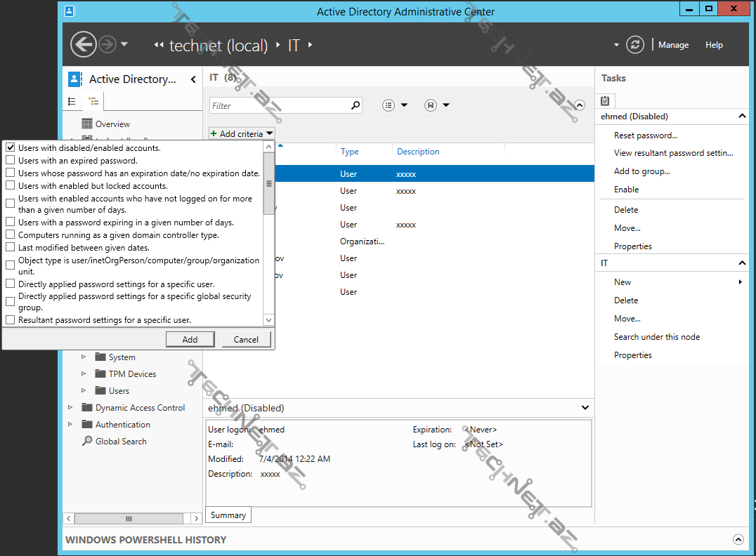Click the view options icon in the toolbar
The width and height of the screenshot is (756, 556).
coord(389,105)
